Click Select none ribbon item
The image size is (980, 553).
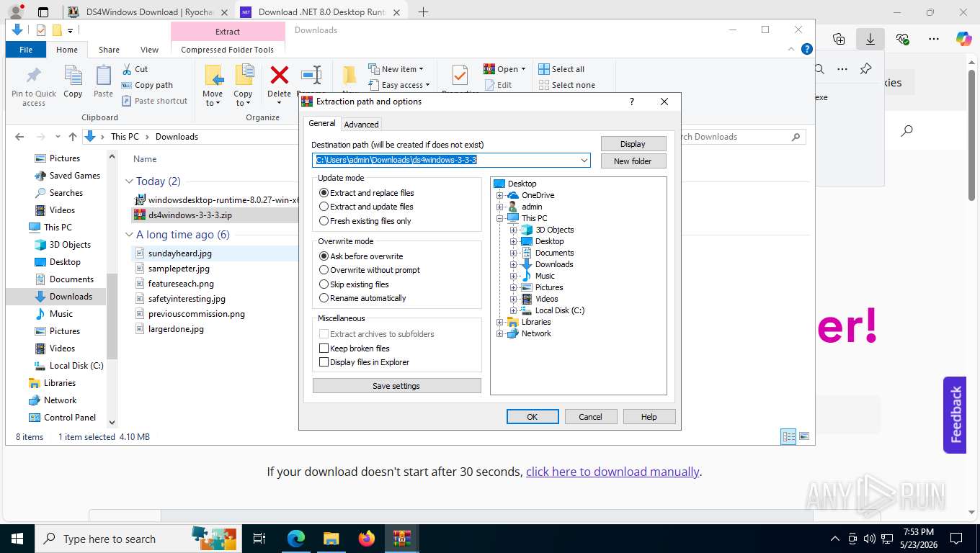tap(566, 85)
